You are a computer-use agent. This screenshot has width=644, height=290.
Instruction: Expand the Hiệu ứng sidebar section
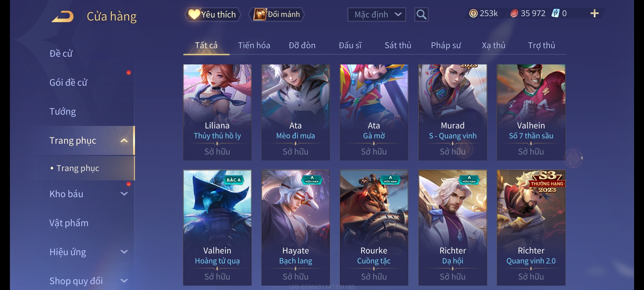tap(124, 252)
